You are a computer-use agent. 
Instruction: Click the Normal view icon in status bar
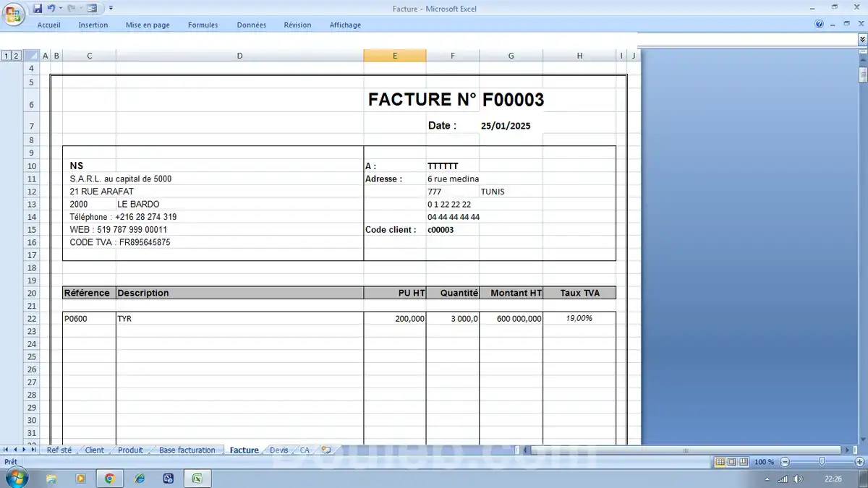(720, 461)
